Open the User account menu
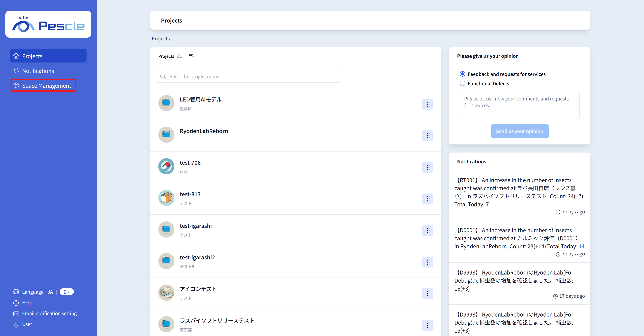The height and width of the screenshot is (336, 644). pyautogui.click(x=27, y=324)
